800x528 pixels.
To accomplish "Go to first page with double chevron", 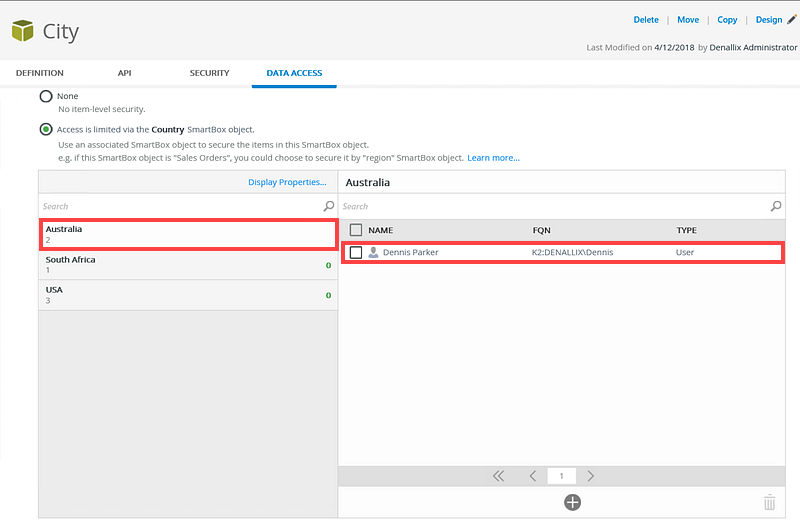I will click(x=498, y=476).
